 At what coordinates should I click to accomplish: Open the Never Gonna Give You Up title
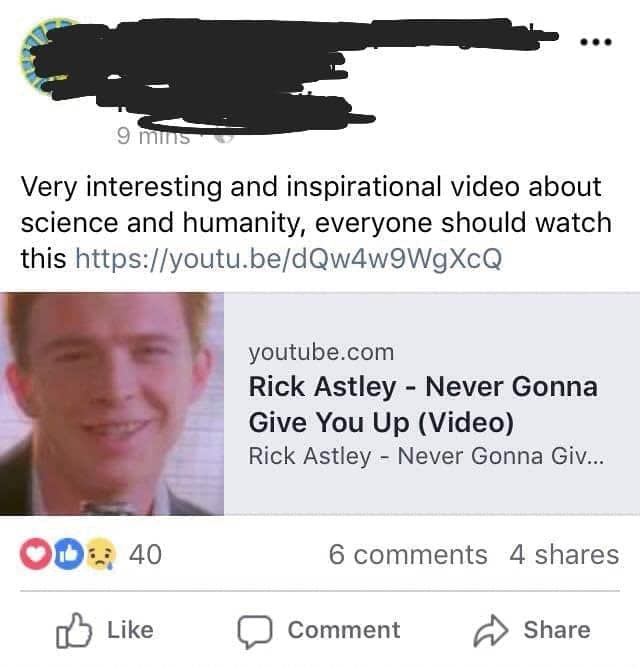point(423,404)
